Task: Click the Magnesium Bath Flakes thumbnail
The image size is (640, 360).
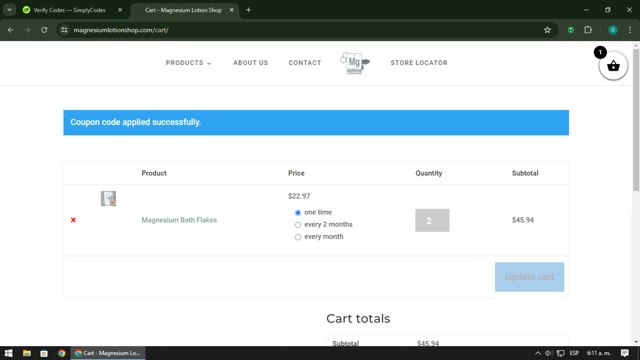Action: point(108,198)
